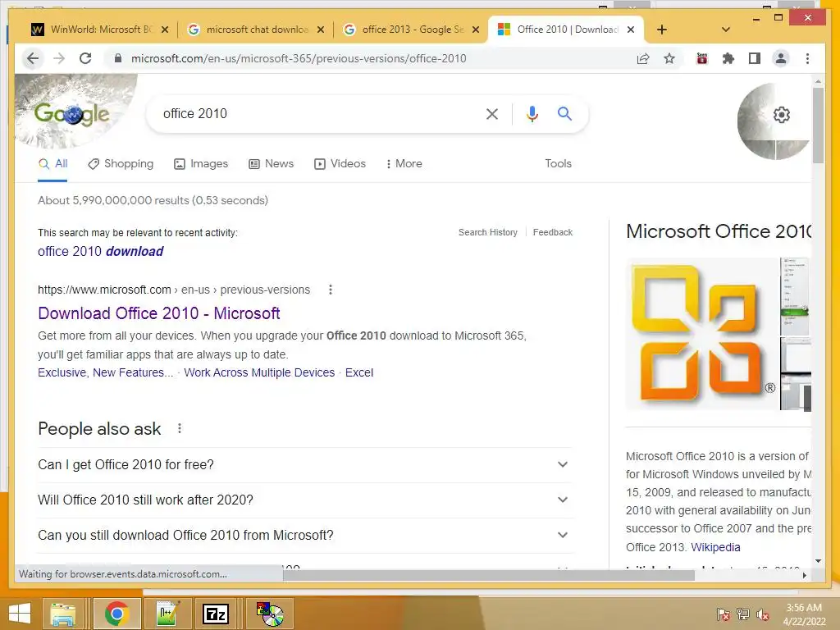Image resolution: width=840 pixels, height=630 pixels.
Task: Expand Can you still download Office 2010 question
Action: [x=305, y=535]
